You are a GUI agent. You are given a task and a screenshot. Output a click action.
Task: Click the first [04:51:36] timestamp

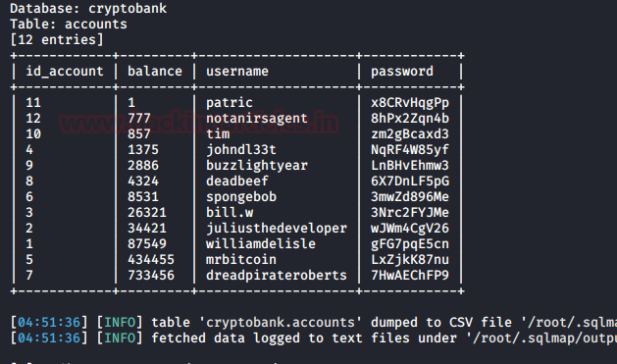[x=49, y=322]
